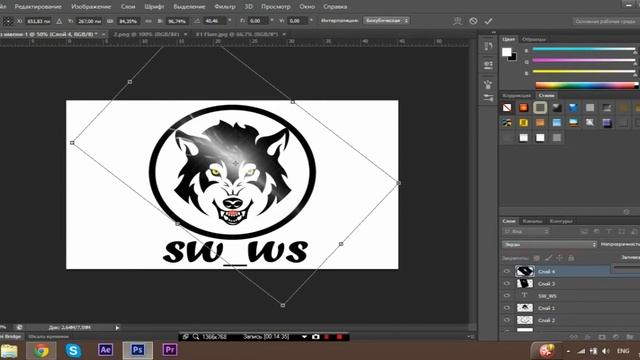The width and height of the screenshot is (640, 360).
Task: Switch to the Каналы tab
Action: 532,221
